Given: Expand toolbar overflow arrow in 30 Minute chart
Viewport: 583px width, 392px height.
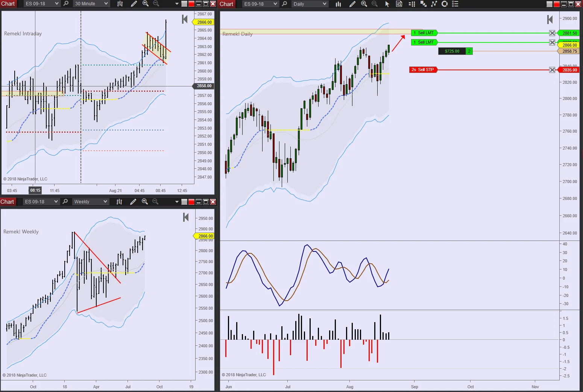Looking at the screenshot, I should [x=177, y=4].
